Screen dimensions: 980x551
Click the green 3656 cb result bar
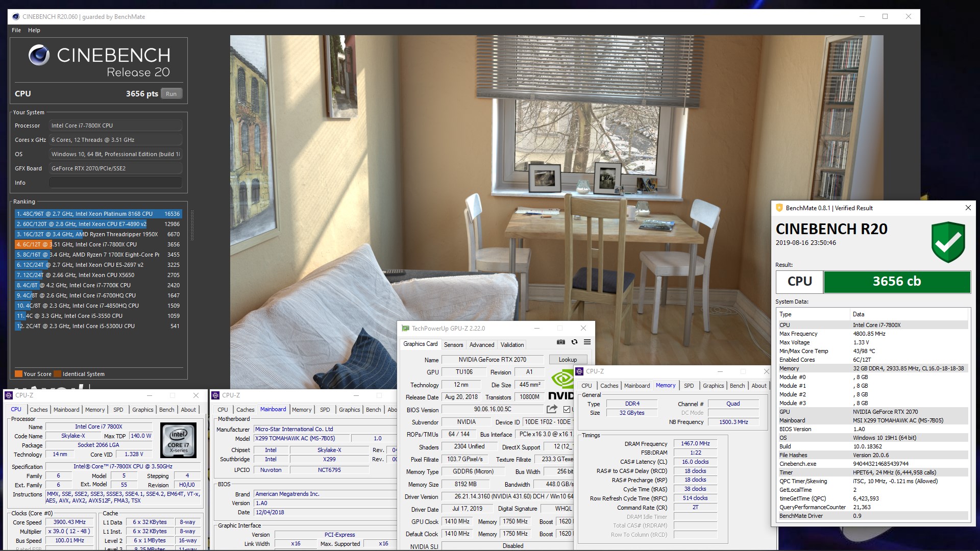click(x=896, y=282)
